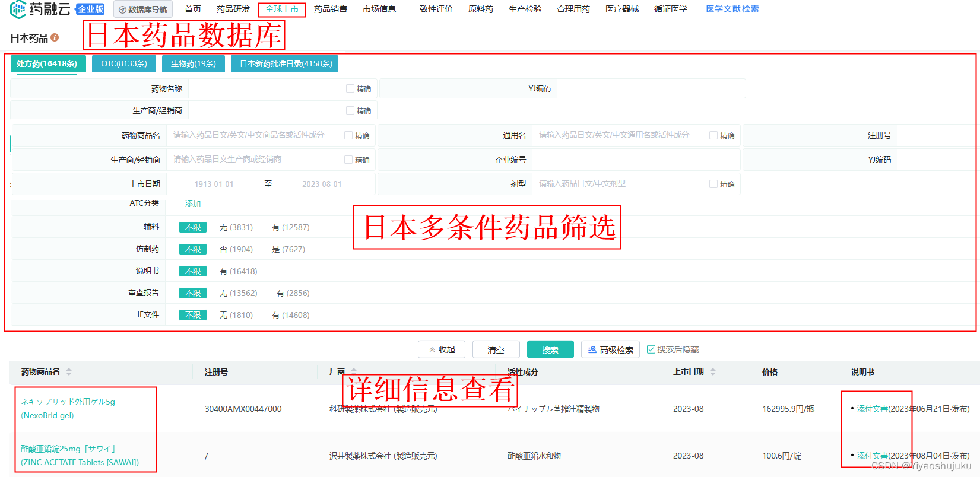Tick 精确 checkbox for upper 生产商/经销商 field

click(x=350, y=110)
